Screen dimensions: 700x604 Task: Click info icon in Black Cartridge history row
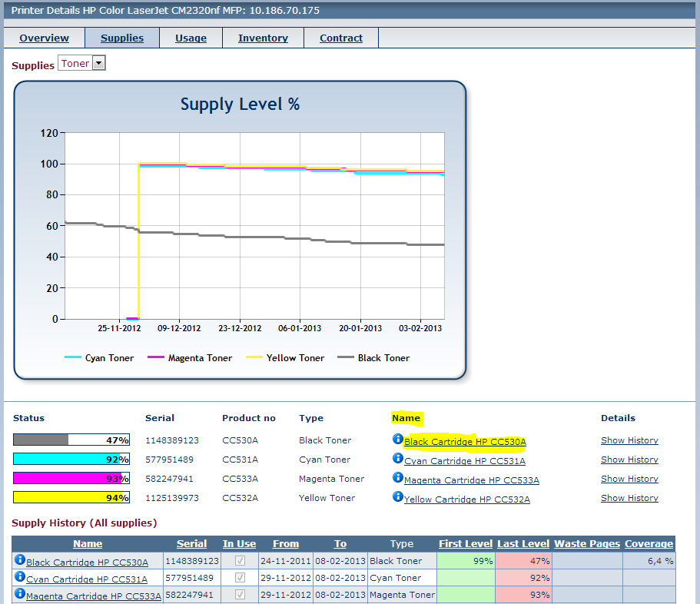(x=20, y=560)
